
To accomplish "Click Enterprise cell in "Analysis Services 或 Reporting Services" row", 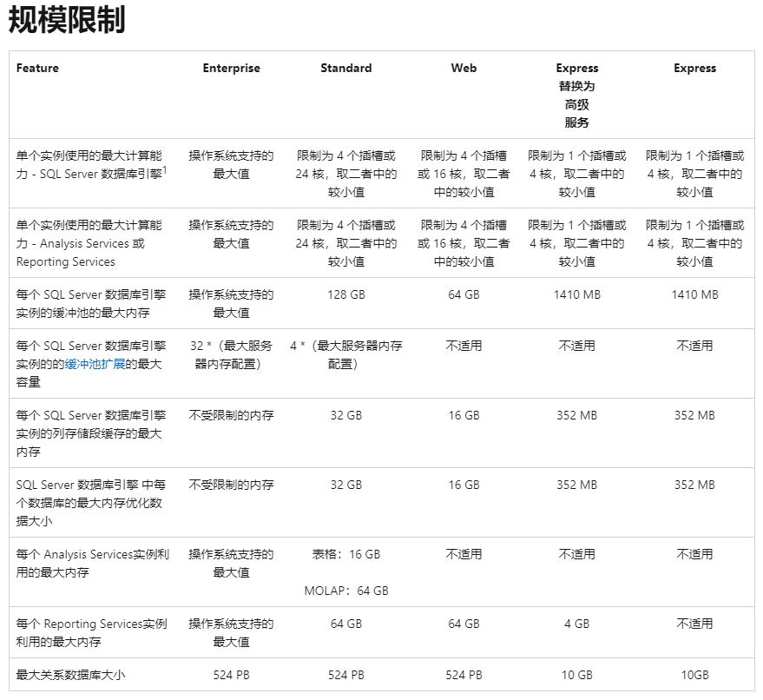I will (x=231, y=234).
